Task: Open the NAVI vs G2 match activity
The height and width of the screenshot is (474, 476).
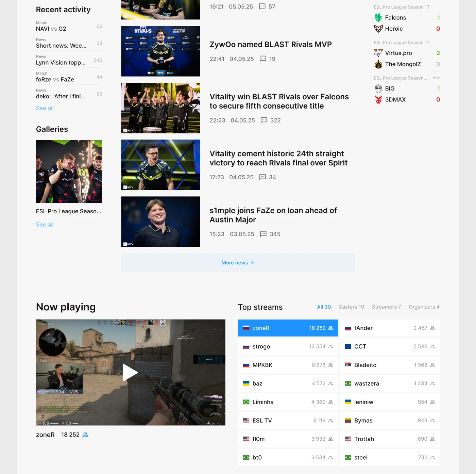Action: click(69, 26)
